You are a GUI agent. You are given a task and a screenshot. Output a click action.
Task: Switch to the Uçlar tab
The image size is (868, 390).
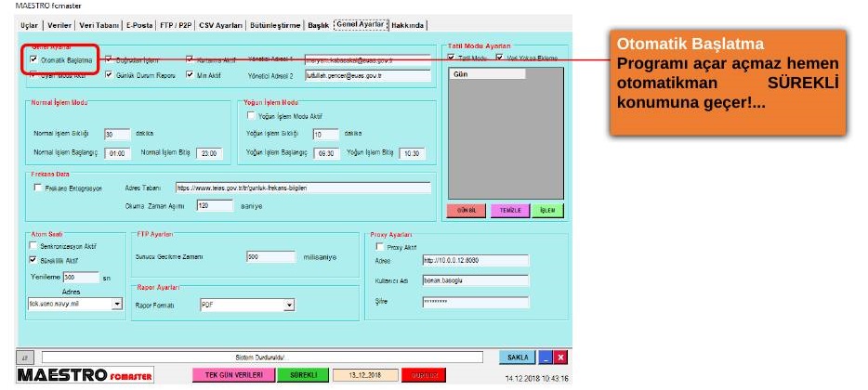coord(29,25)
